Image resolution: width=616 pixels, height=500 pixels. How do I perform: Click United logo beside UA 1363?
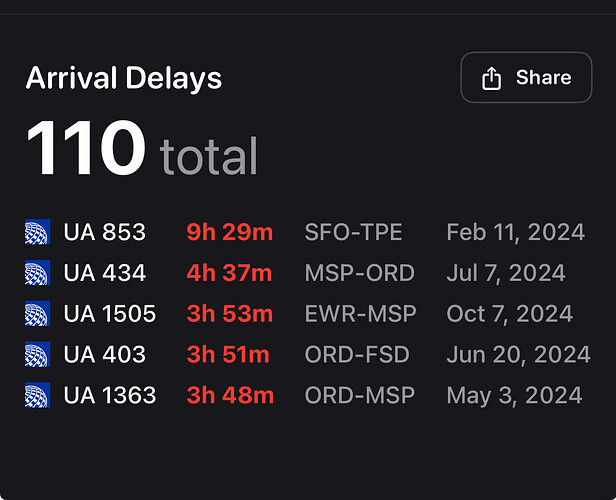pos(37,395)
